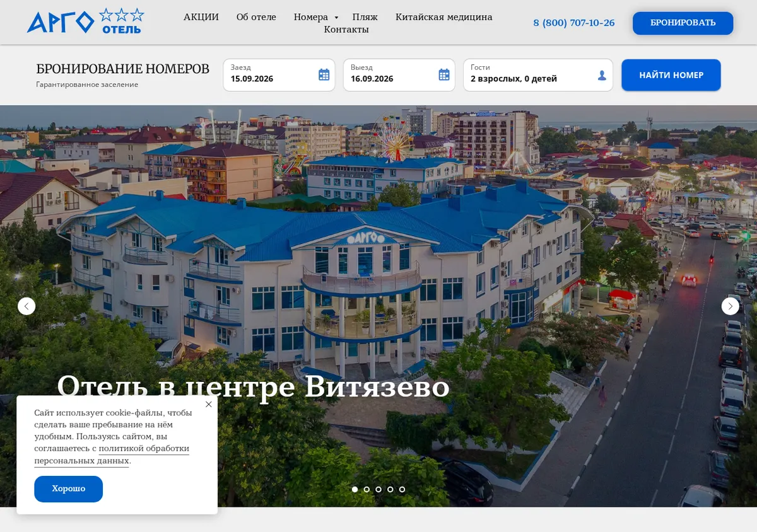Open the personal data policy link
Screen dimensions: 757x532
point(112,454)
